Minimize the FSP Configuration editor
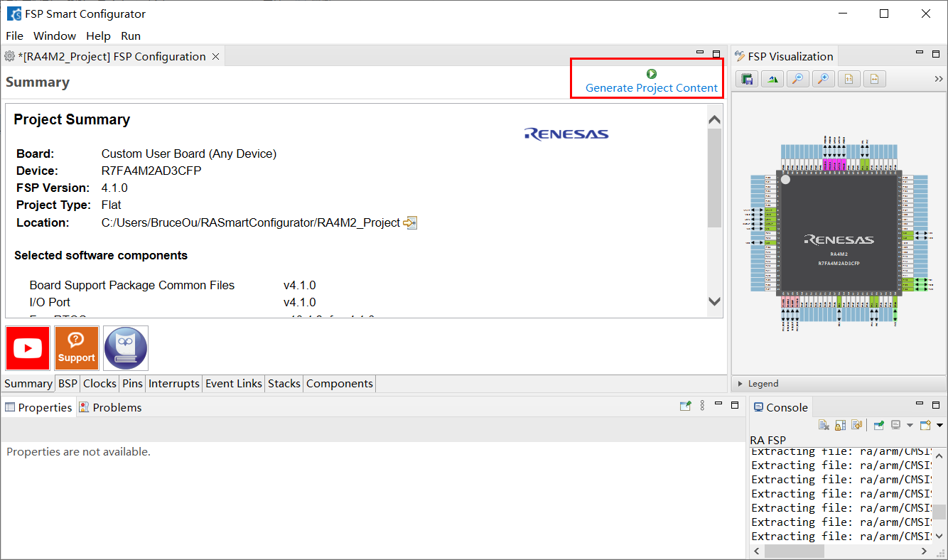948x560 pixels. 700,53
